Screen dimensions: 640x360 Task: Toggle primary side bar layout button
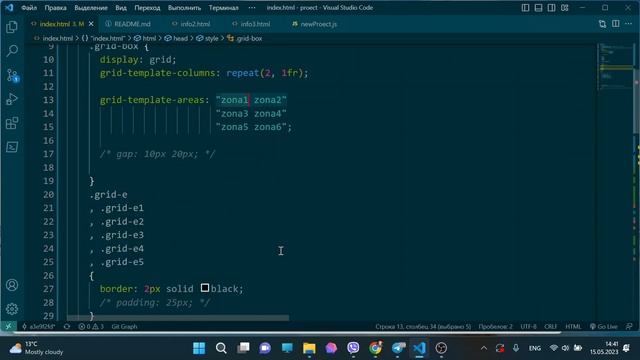525,8
